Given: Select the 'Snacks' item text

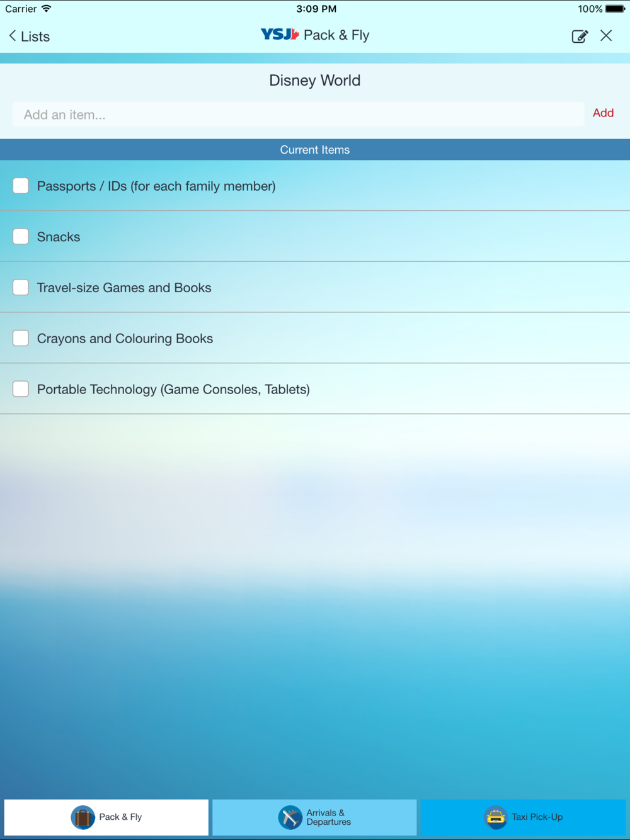Looking at the screenshot, I should click(x=59, y=237).
